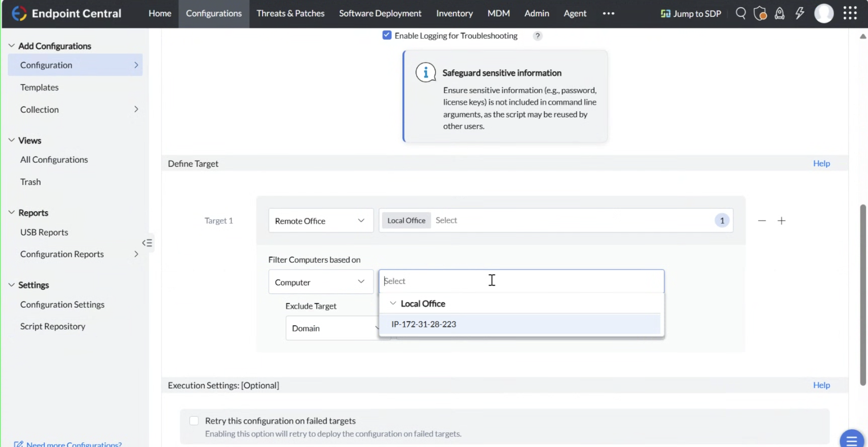Collapse the Local Office group in list

[393, 304]
